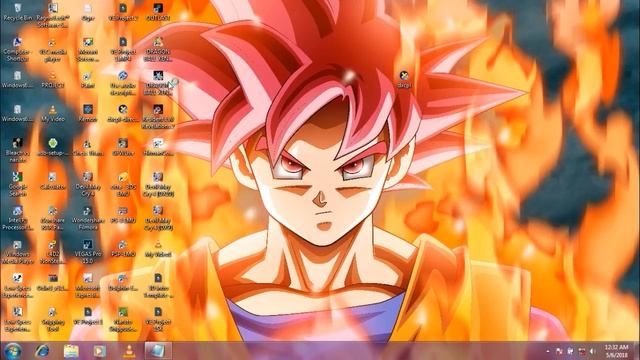Select the isolated dmgi icon near the hair
The height and width of the screenshot is (360, 640).
404,79
